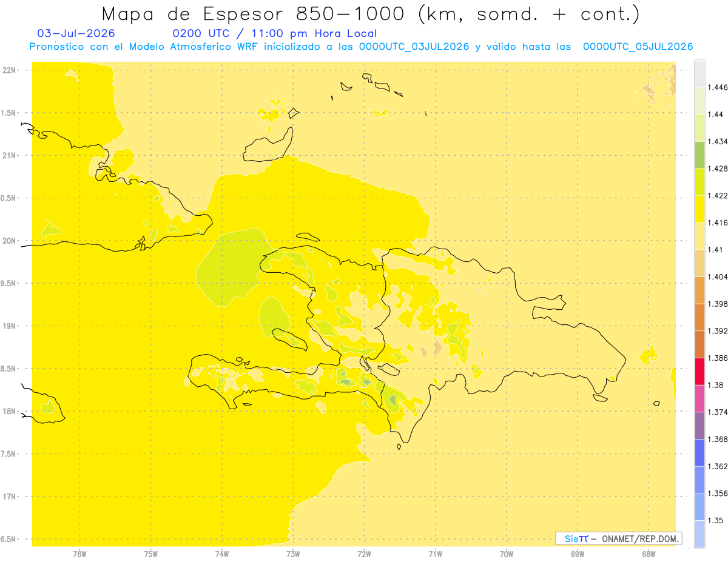The width and height of the screenshot is (728, 562).
Task: Click the '0200 UTC / 11:00 pm Hora Local' timestamp
Action: tap(274, 33)
